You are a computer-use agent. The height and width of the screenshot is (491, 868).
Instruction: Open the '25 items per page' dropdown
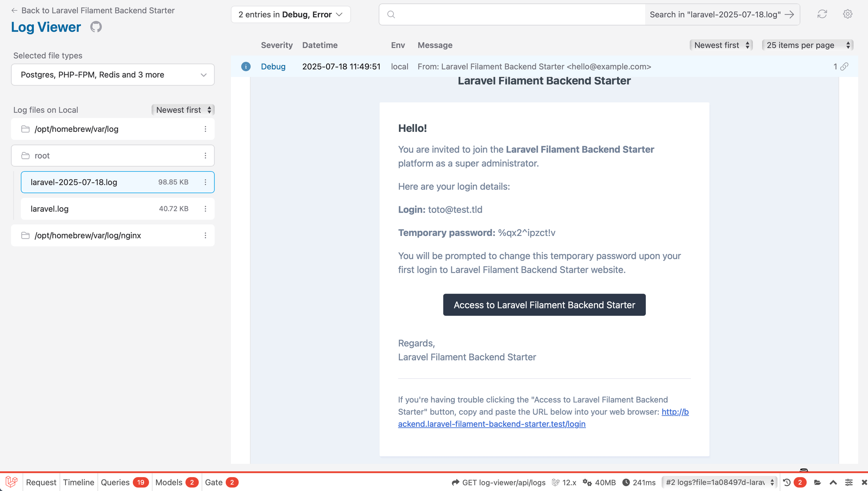807,45
